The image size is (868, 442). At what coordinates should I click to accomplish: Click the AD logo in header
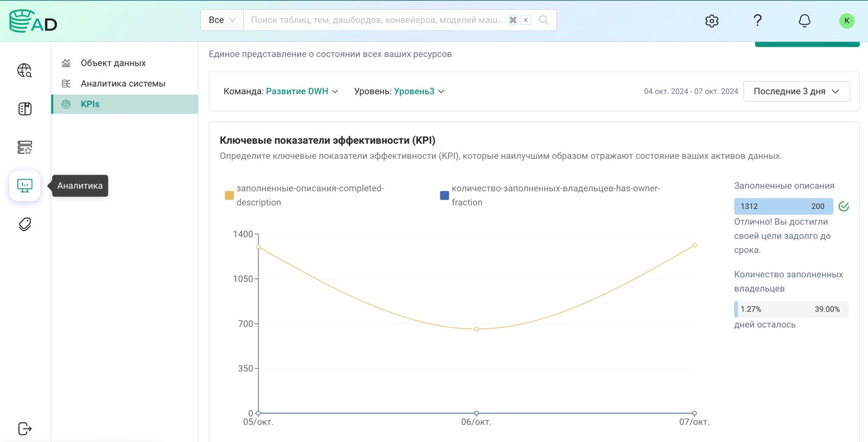(x=33, y=21)
